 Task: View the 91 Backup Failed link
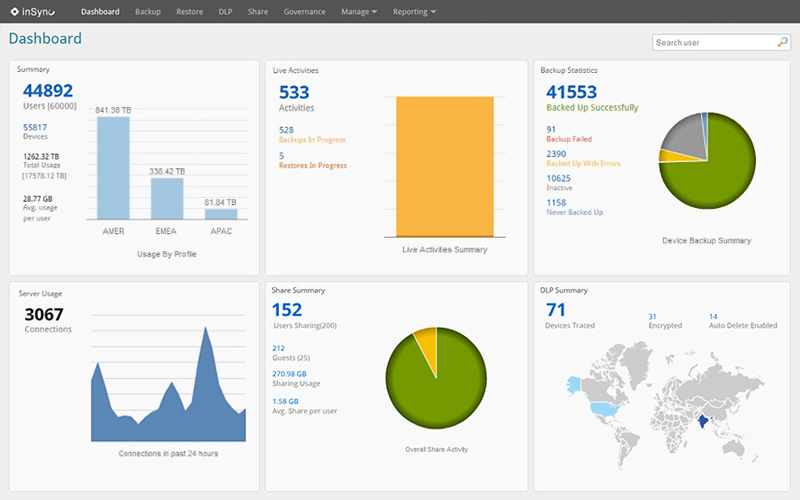[x=551, y=129]
